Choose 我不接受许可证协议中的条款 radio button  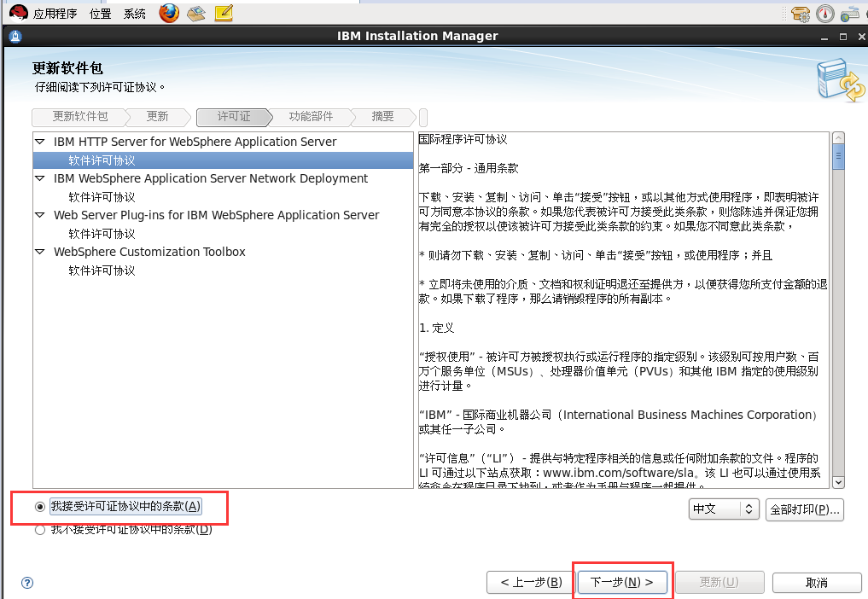pos(40,531)
